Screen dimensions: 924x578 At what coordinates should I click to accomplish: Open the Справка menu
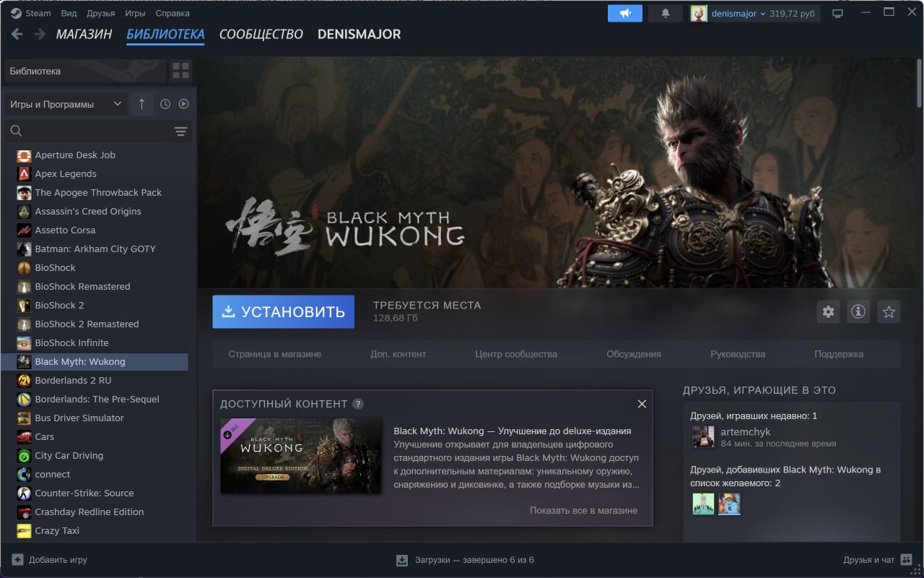[173, 13]
